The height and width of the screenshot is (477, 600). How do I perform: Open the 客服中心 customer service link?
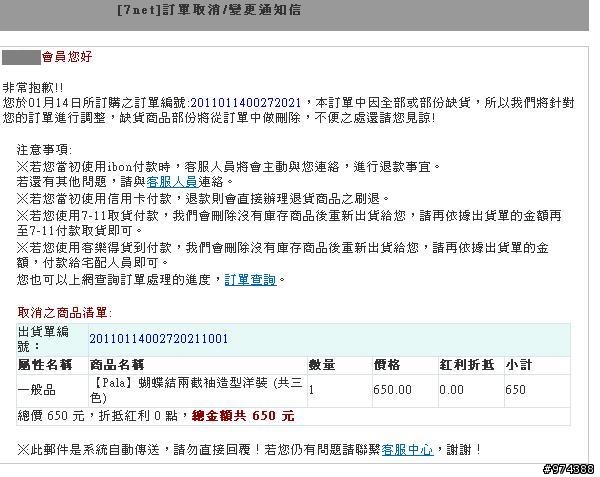[x=407, y=450]
